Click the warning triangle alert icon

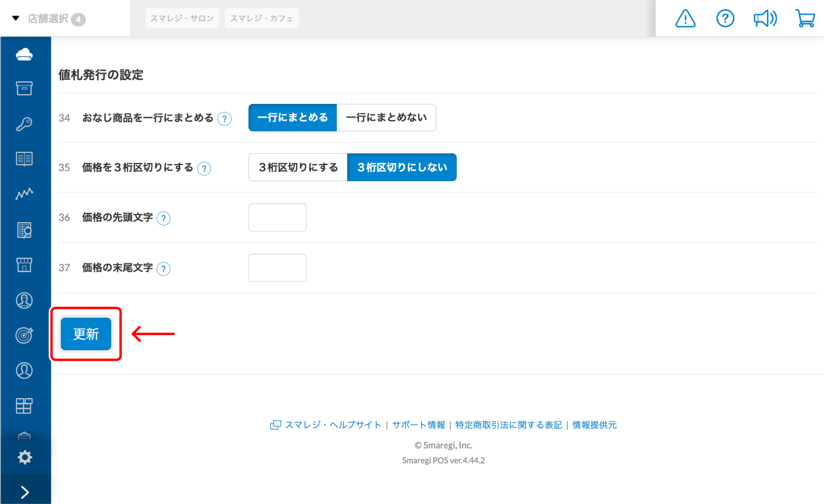(685, 18)
